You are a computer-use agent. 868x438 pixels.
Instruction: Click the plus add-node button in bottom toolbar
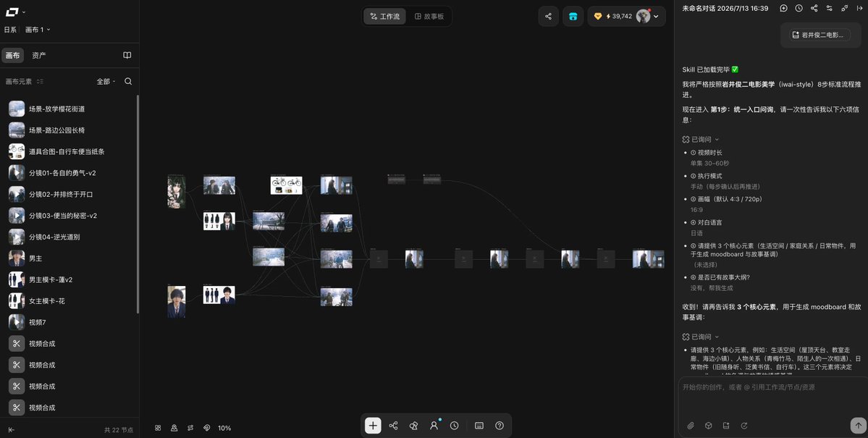373,425
